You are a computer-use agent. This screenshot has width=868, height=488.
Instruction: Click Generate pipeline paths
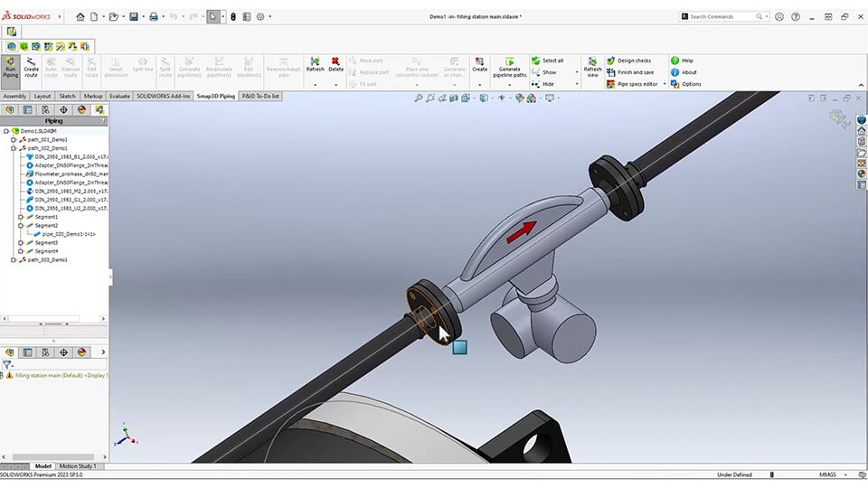[x=509, y=67]
